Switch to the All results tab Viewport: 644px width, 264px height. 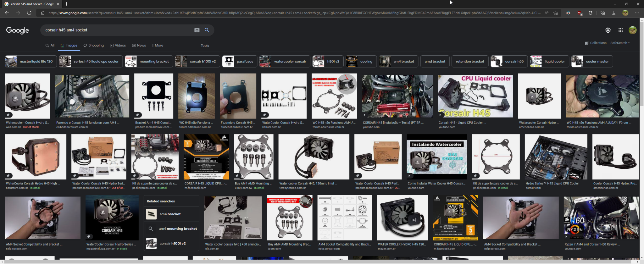pos(50,45)
